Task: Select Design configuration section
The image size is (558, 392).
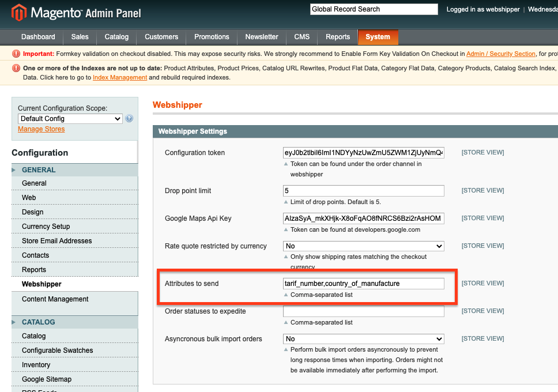Action: click(x=75, y=212)
